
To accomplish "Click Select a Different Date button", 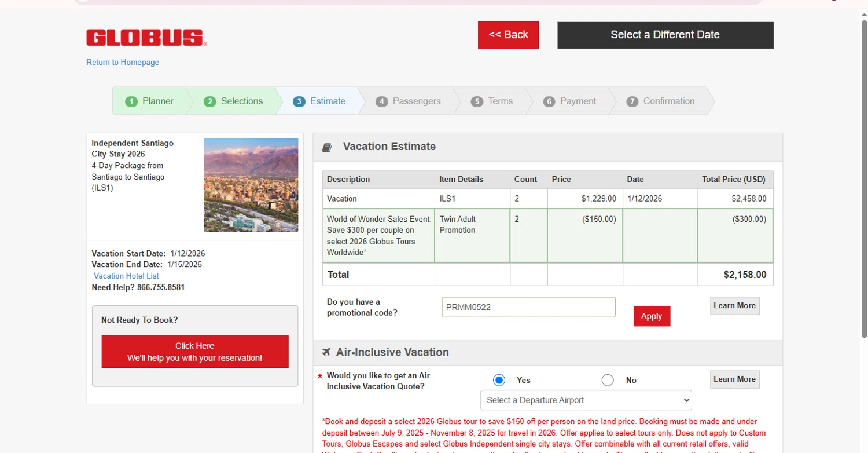I will (x=665, y=35).
